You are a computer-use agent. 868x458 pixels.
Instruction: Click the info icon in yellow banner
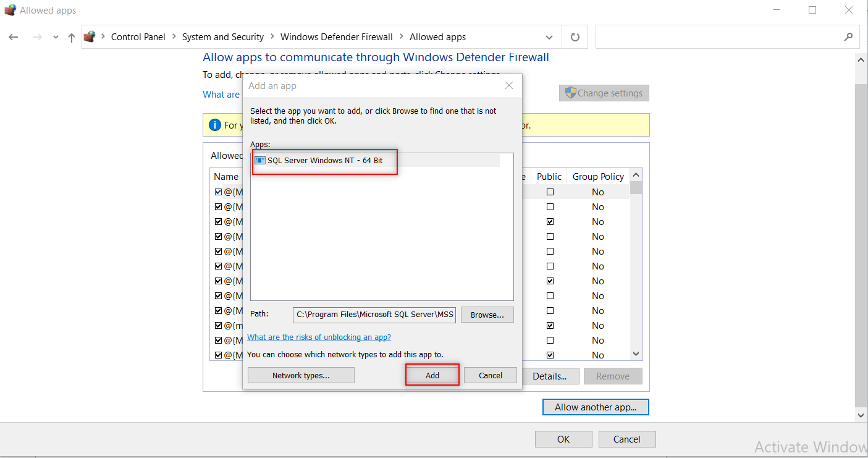tap(214, 125)
